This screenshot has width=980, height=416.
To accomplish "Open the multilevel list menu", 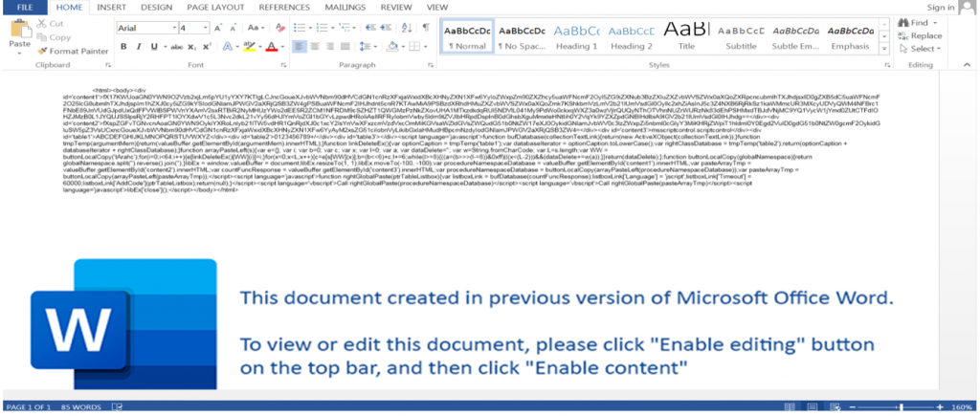I will (346, 28).
